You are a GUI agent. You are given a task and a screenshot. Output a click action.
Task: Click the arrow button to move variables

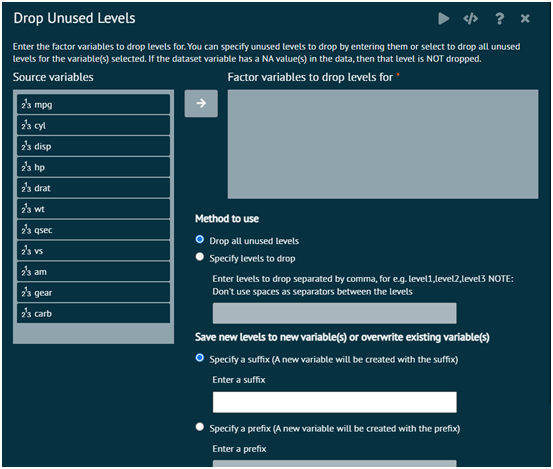(x=201, y=103)
